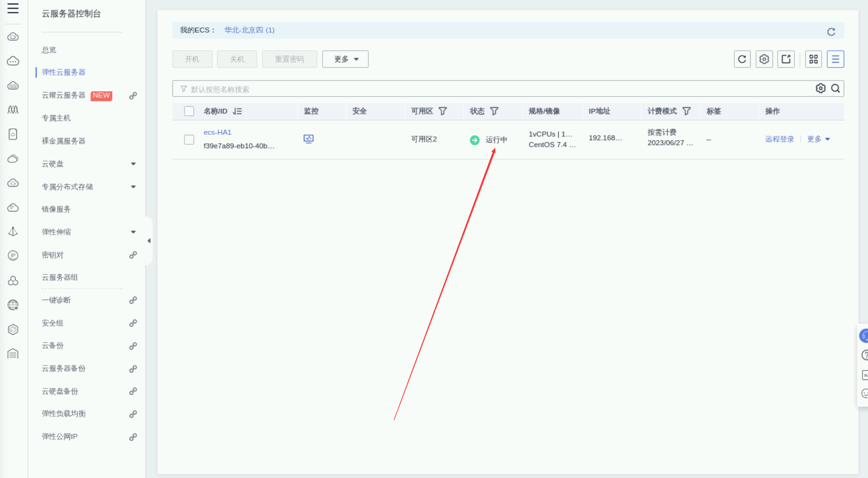Click the triple-arch wave icon in the left rail

pyautogui.click(x=13, y=109)
